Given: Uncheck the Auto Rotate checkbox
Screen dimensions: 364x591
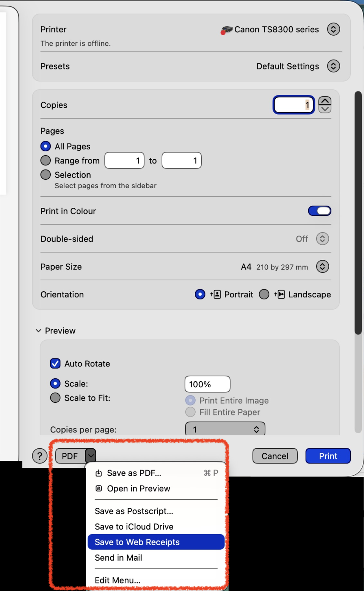Looking at the screenshot, I should coord(55,363).
